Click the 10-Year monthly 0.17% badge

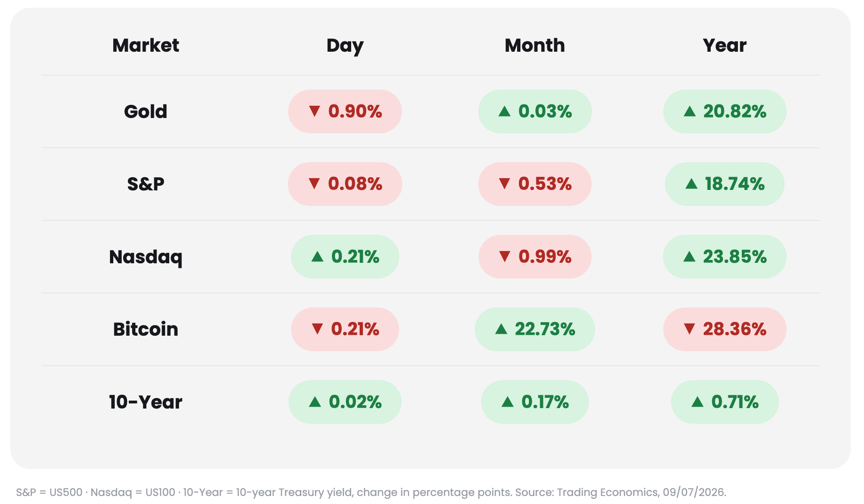tap(535, 402)
